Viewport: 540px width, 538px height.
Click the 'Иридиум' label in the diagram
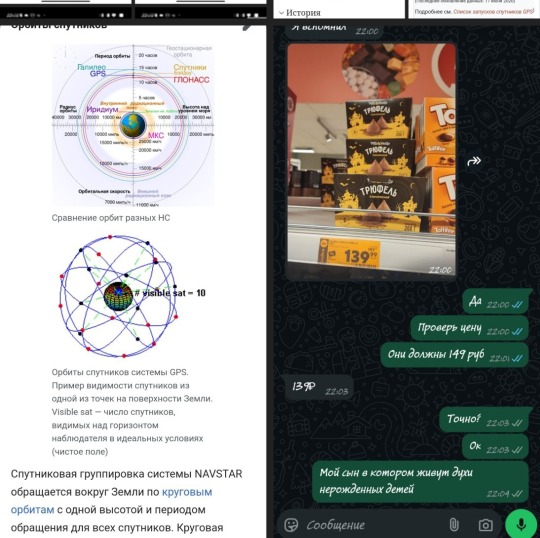102,110
